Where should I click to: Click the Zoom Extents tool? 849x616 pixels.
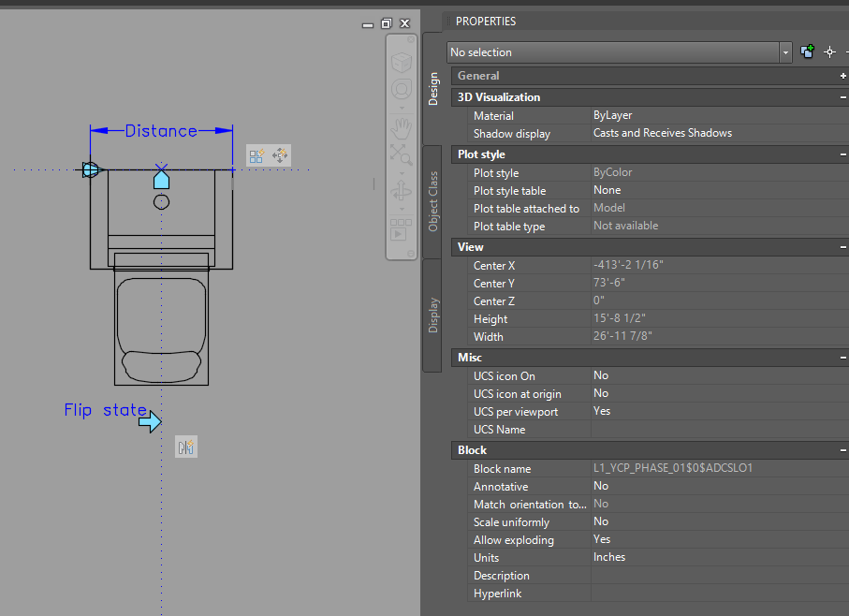pos(402,154)
